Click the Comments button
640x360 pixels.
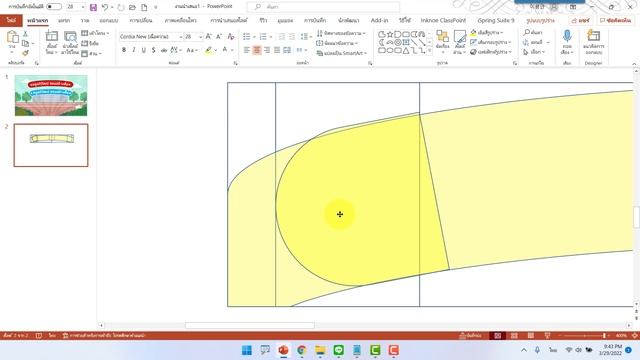[x=616, y=20]
